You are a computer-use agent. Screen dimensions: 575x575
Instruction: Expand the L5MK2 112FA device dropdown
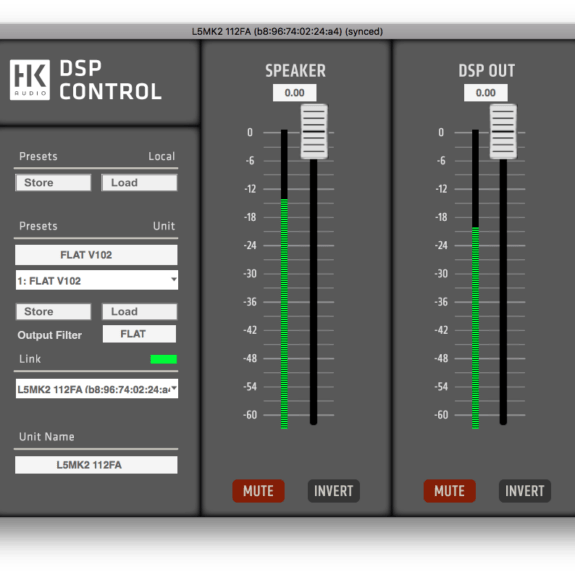tap(97, 389)
